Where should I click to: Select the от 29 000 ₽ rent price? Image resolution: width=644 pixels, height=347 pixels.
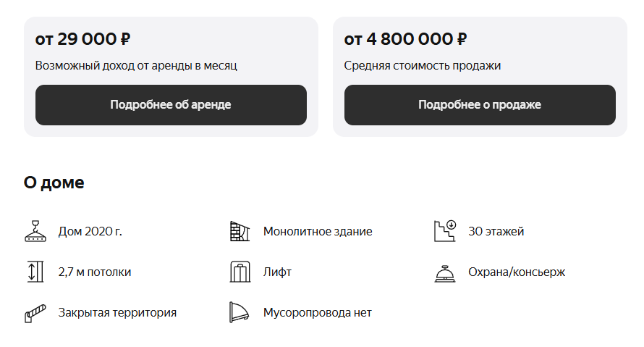[x=82, y=39]
